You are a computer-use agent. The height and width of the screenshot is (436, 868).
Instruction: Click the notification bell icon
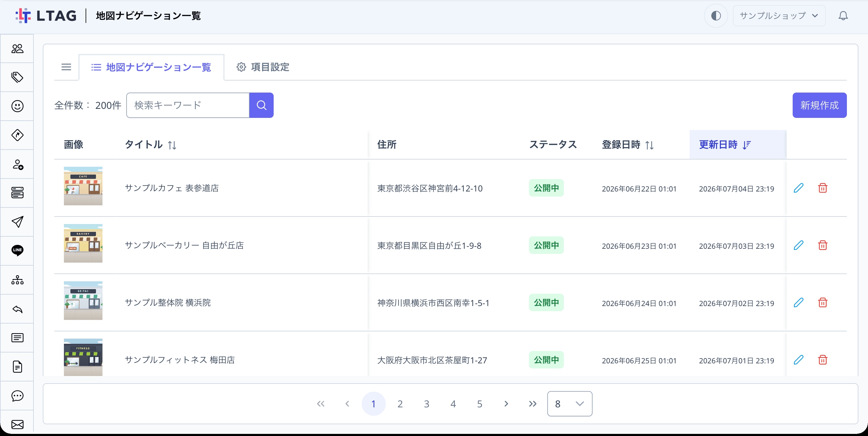843,16
